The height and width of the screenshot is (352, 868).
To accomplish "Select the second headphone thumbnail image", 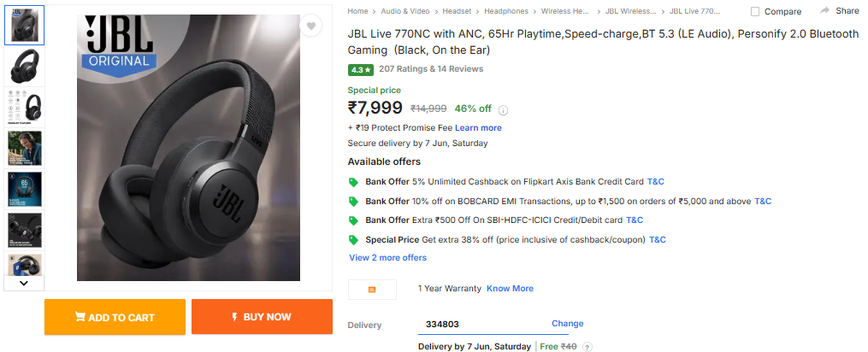I will click(24, 67).
